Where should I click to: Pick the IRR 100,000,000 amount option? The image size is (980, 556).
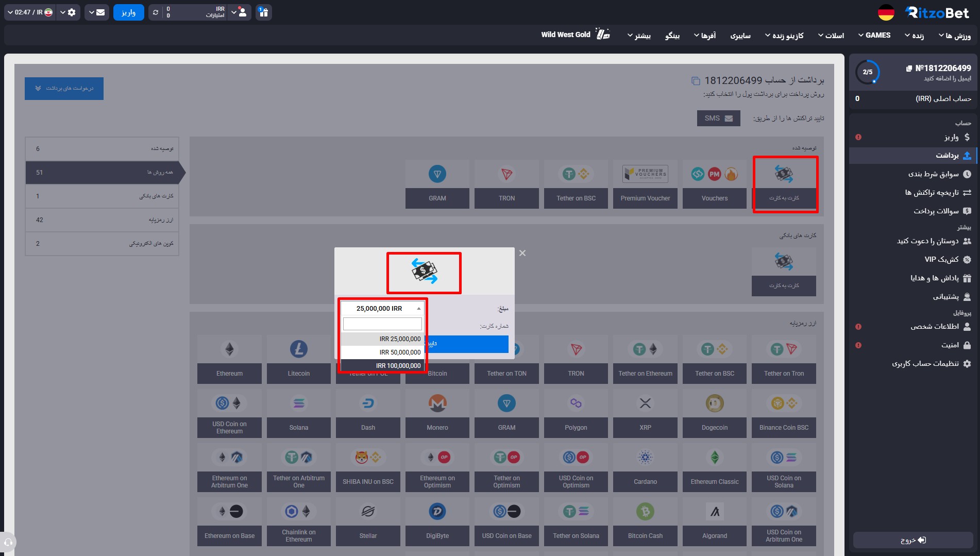point(382,366)
